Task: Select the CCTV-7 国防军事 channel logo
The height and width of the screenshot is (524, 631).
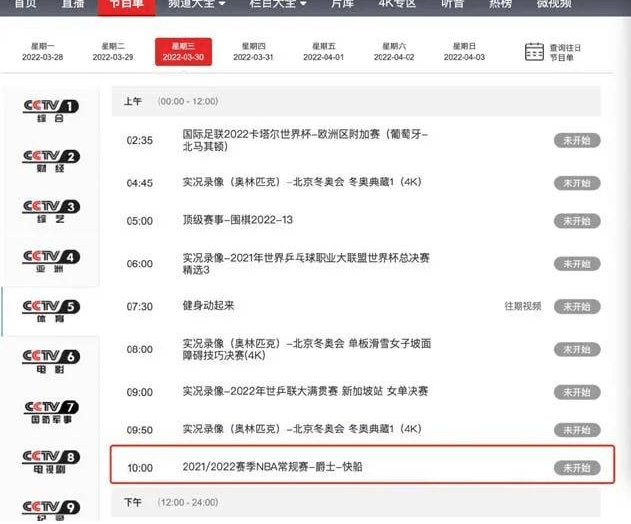Action: coord(51,412)
